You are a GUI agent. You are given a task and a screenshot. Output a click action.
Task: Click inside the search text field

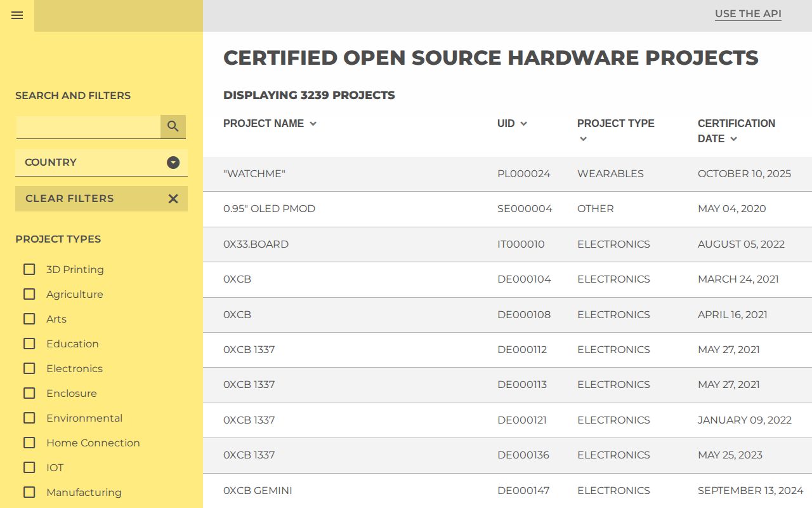pos(89,126)
